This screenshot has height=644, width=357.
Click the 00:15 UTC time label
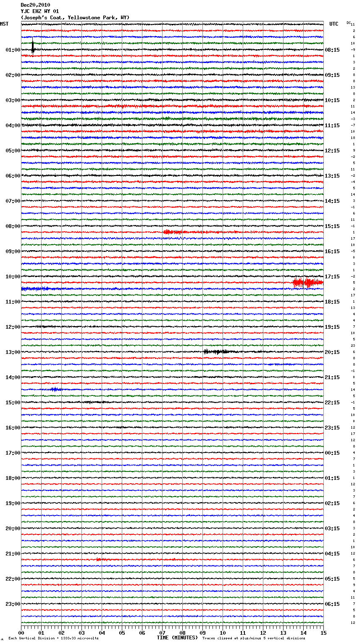point(332,453)
